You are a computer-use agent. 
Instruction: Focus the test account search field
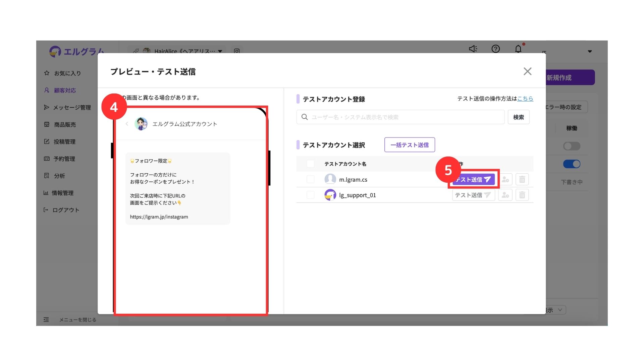pyautogui.click(x=400, y=117)
